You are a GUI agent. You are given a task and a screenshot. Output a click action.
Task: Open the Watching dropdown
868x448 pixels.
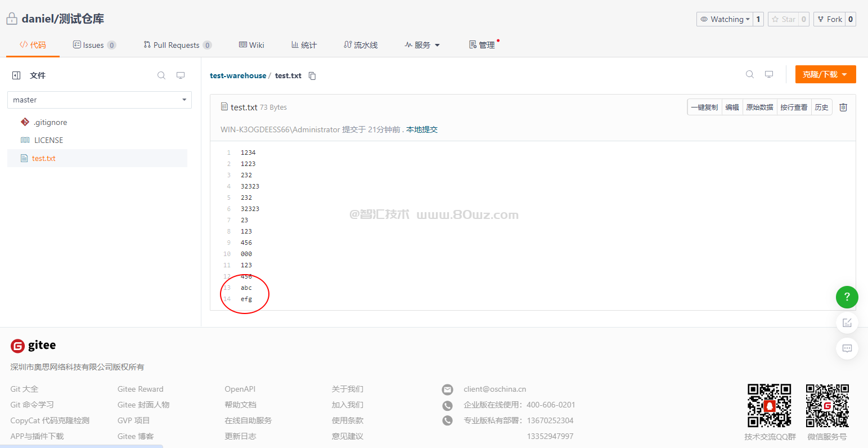tap(725, 19)
